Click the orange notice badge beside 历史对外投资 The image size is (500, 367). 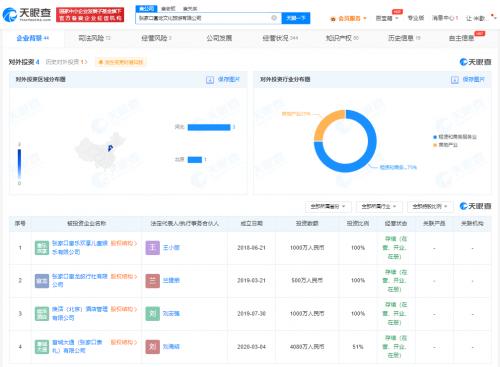(121, 62)
